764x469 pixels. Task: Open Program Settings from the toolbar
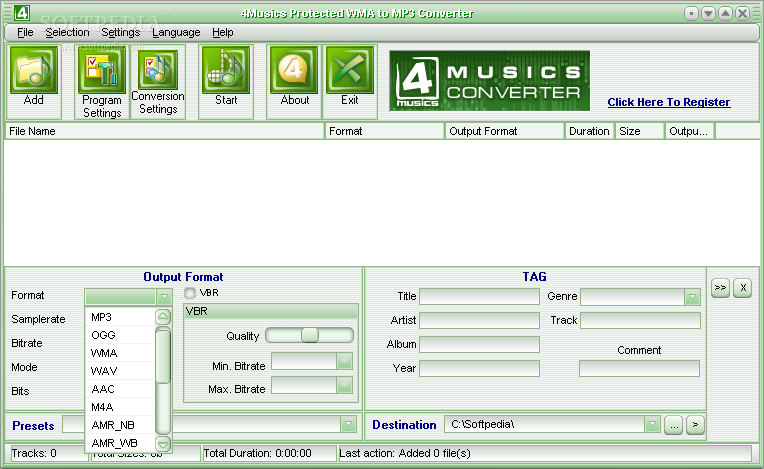(102, 70)
